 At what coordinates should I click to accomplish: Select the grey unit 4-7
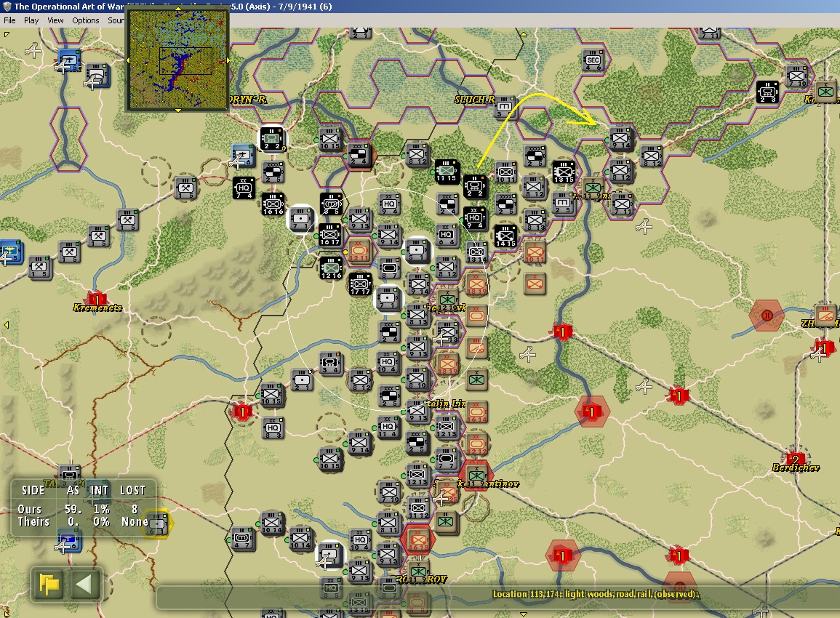(241, 539)
